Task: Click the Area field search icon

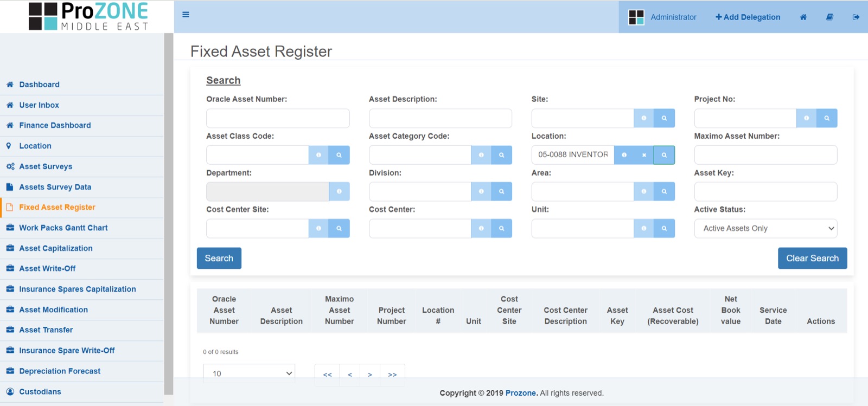Action: pyautogui.click(x=664, y=191)
